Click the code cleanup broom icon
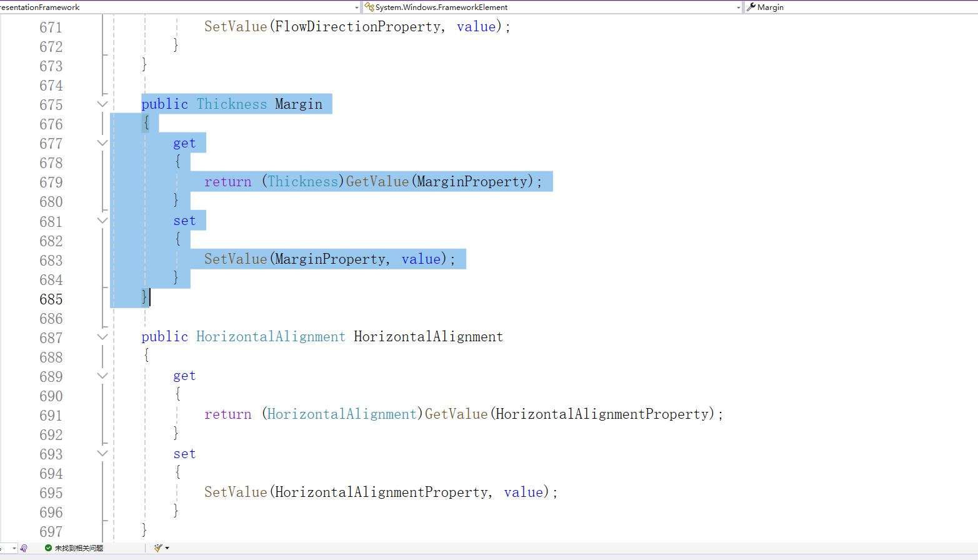Viewport: 978px width, 560px height. pos(158,548)
